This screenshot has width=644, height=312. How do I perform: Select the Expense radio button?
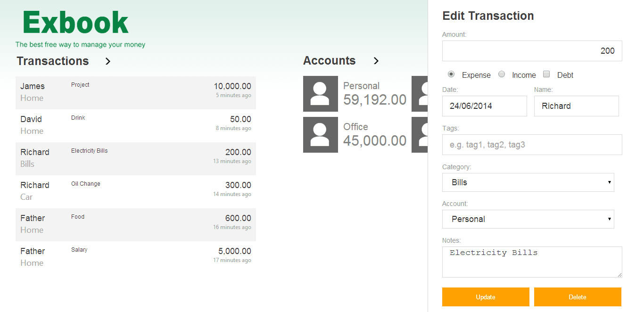pos(451,74)
